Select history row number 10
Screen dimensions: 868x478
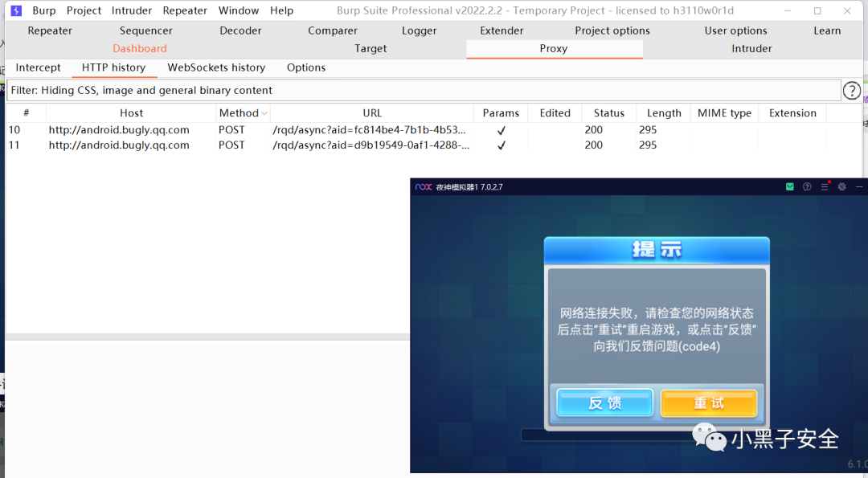click(416, 130)
